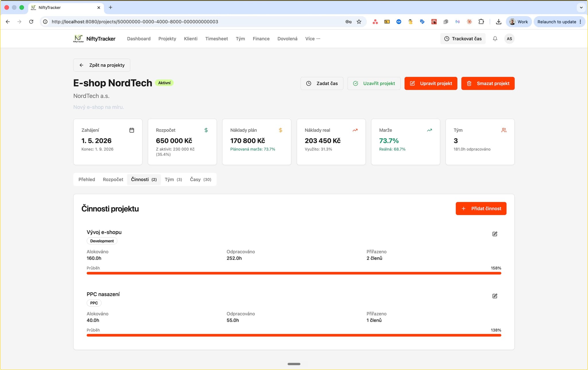The height and width of the screenshot is (370, 588).
Task: Open Timesheet in top navigation
Action: [216, 38]
